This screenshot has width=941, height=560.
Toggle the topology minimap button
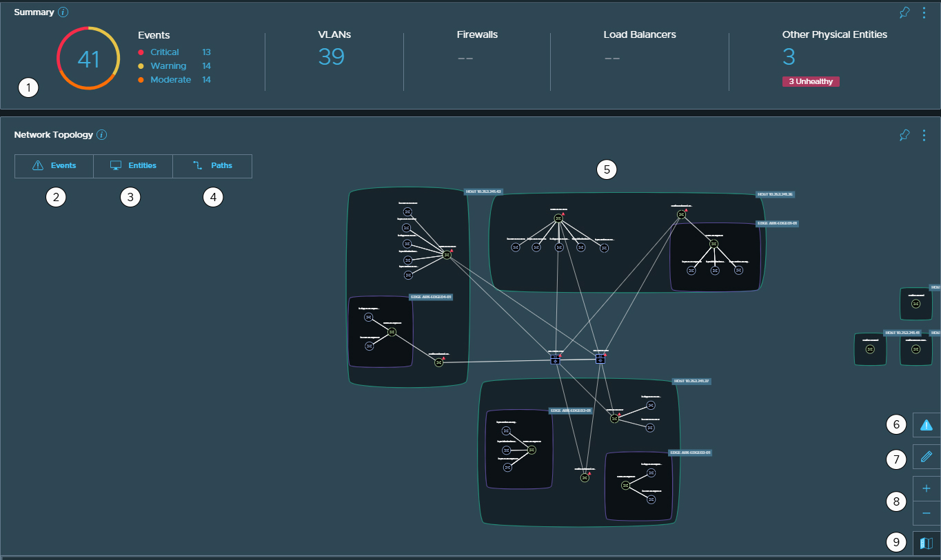pos(927,543)
